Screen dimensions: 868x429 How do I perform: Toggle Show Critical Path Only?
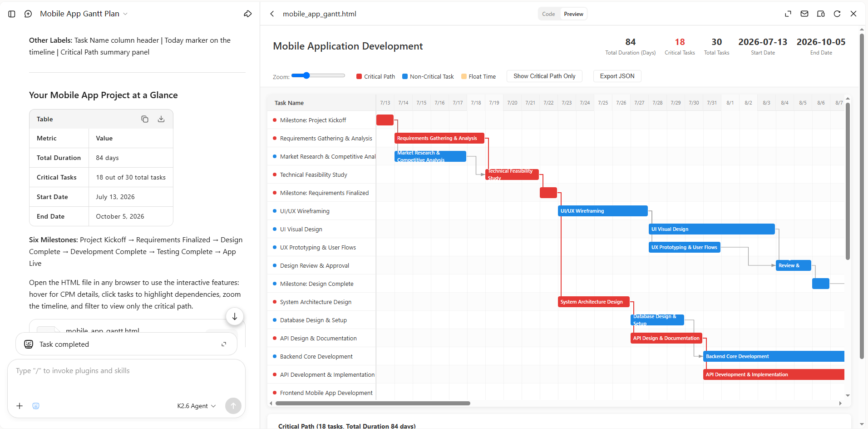pyautogui.click(x=544, y=76)
